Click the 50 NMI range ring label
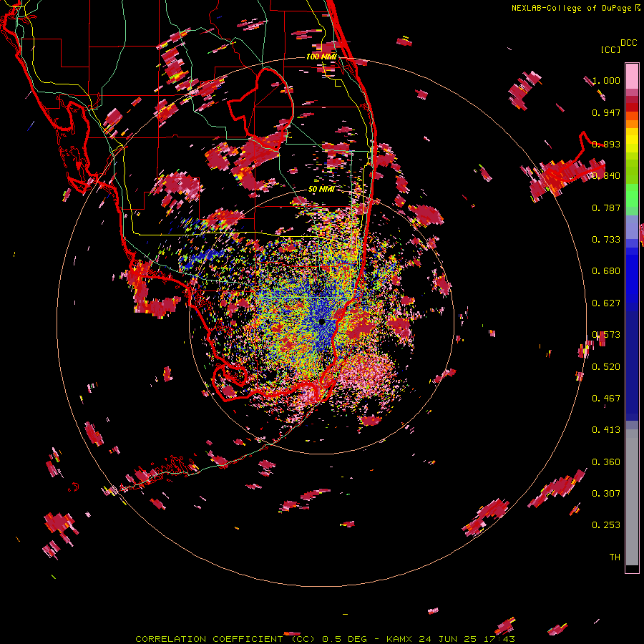Image resolution: width=644 pixels, height=644 pixels. click(x=321, y=189)
